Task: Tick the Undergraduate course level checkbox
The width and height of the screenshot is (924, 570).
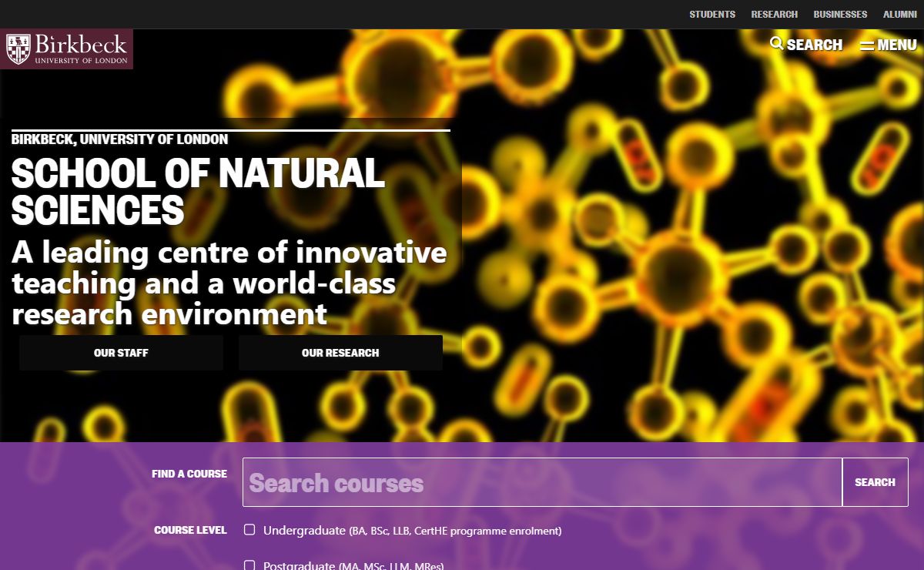Action: [x=249, y=529]
